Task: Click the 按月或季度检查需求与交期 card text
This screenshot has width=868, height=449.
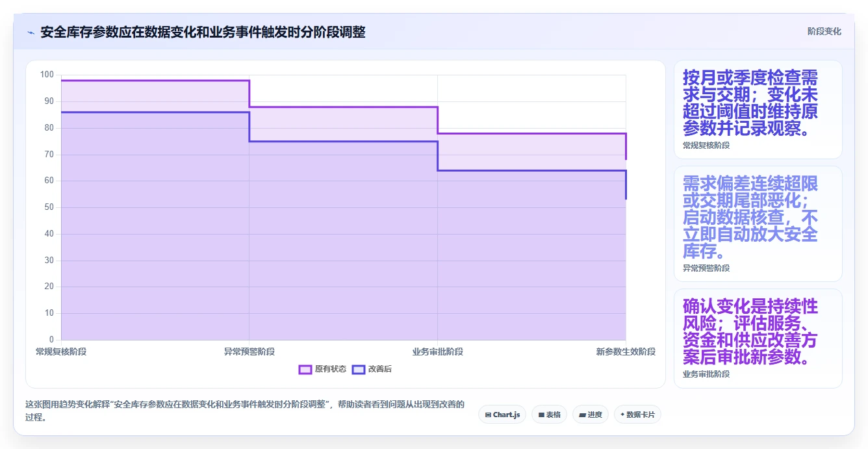Action: [750, 103]
